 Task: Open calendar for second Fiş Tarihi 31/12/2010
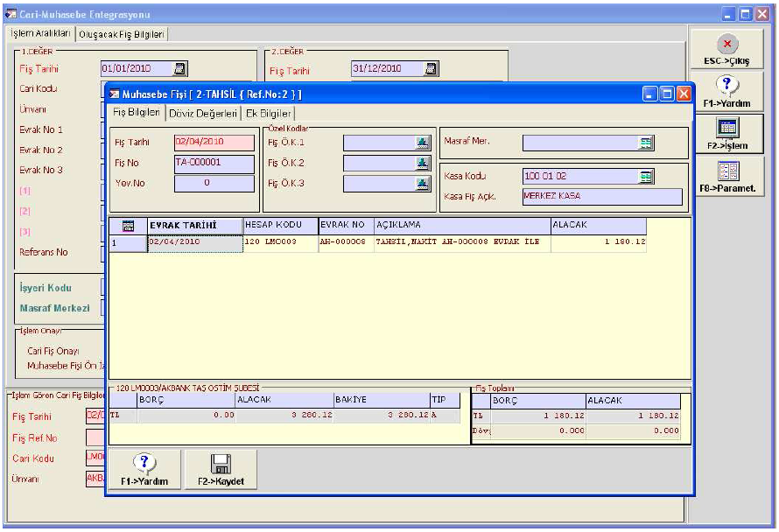click(x=431, y=68)
